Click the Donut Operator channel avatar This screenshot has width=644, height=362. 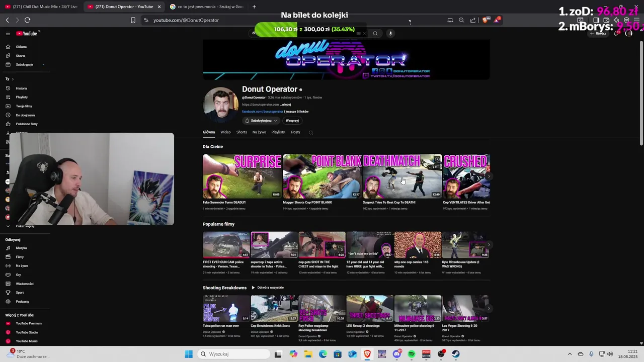tap(221, 105)
